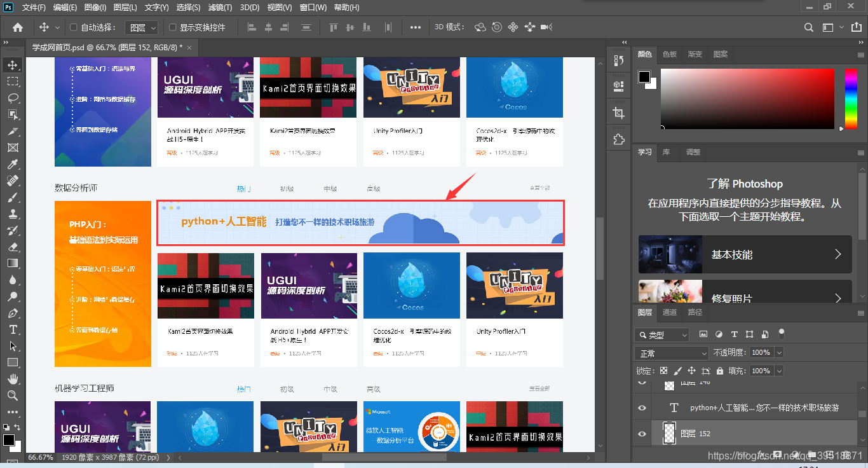
Task: Open the Move tool preset dropdown arrow
Action: [x=58, y=27]
